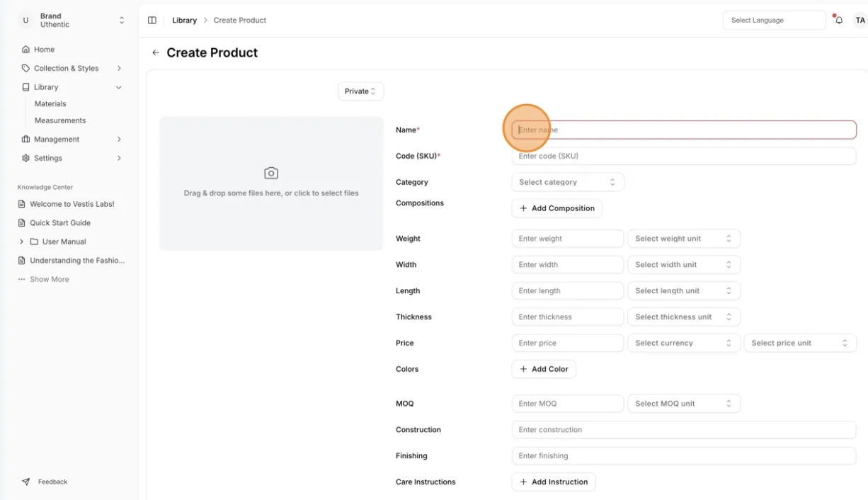This screenshot has width=868, height=500.
Task: Focus the Enter length field
Action: 568,291
